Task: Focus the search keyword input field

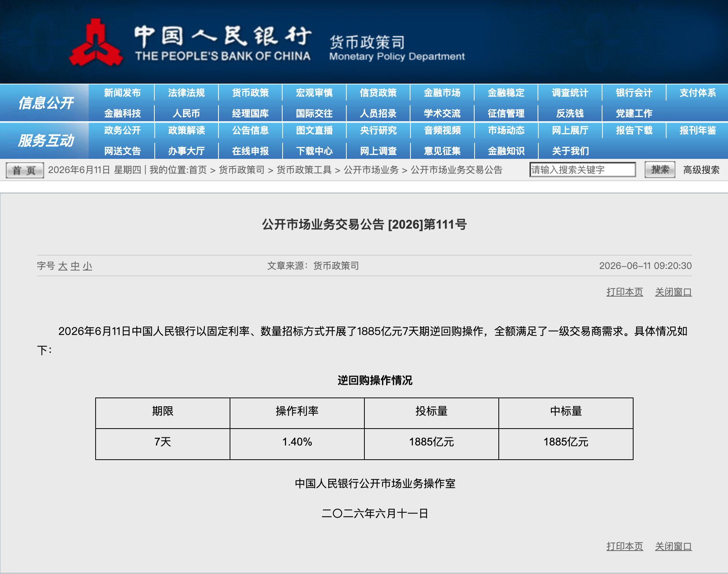Action: coord(582,170)
